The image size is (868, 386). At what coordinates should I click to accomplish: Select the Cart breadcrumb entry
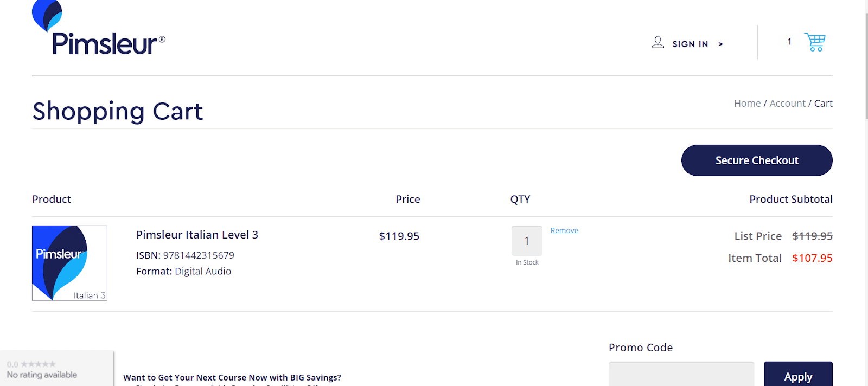(824, 103)
